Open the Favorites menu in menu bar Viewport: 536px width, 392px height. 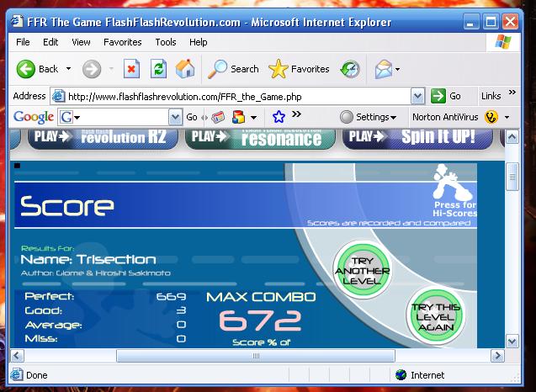(x=122, y=42)
